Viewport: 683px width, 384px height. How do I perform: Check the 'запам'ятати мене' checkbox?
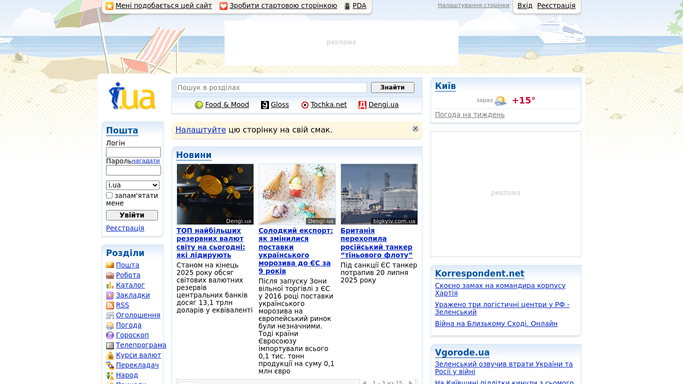[109, 195]
